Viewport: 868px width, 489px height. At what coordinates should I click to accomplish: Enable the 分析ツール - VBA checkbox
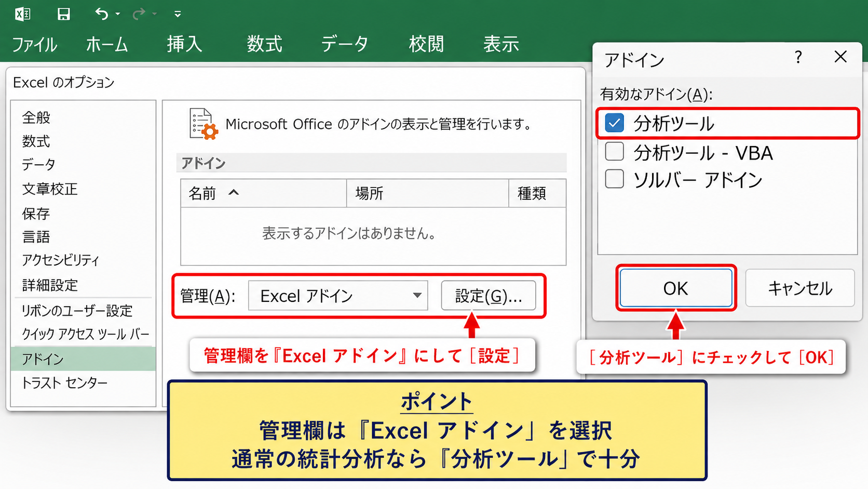coord(615,152)
